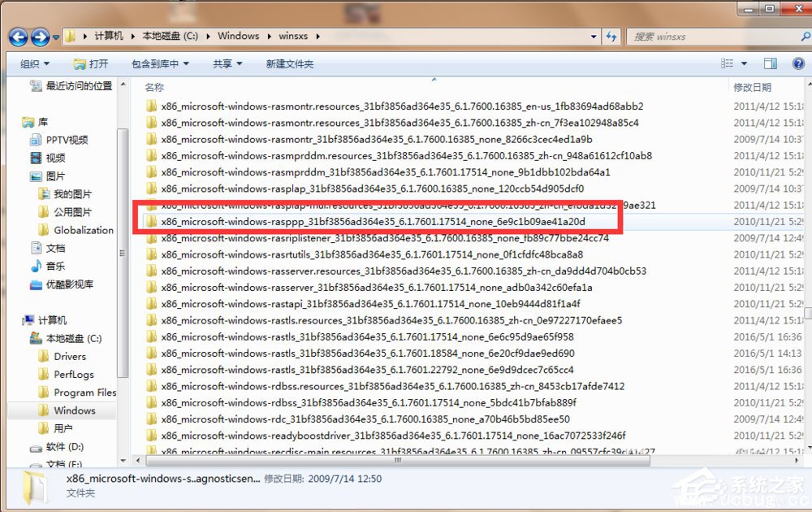
Task: Click the refresh icon in the address bar
Action: [611, 36]
